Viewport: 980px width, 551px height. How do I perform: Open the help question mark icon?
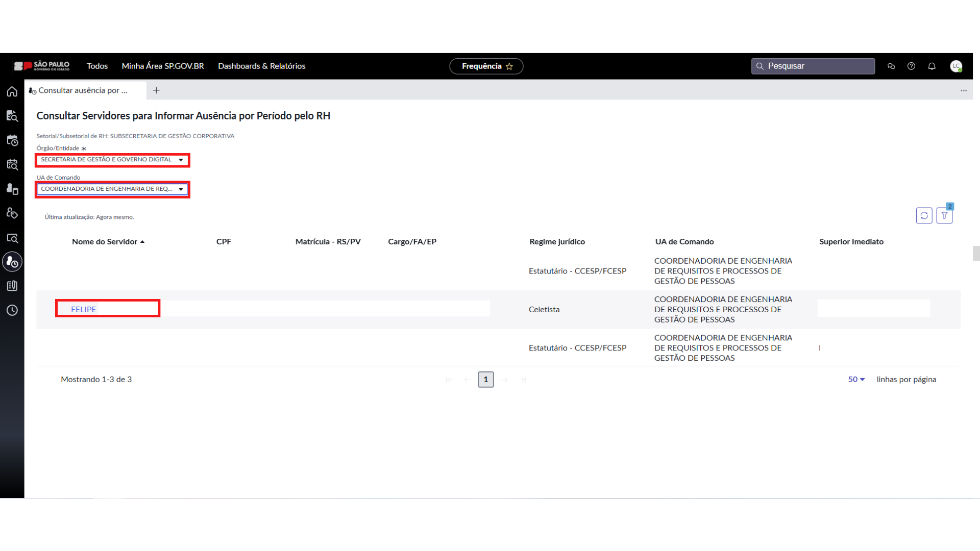click(x=911, y=66)
